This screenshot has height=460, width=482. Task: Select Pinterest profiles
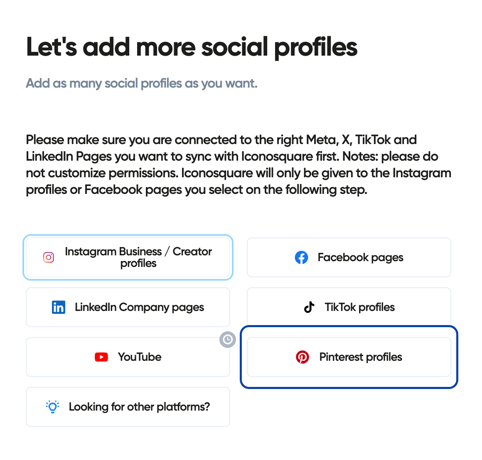pos(349,357)
